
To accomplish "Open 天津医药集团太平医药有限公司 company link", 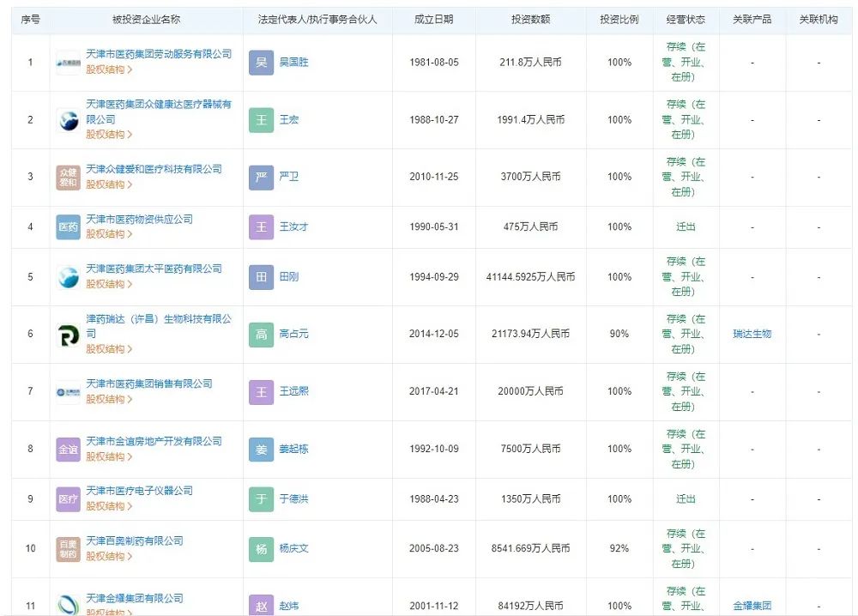I will coord(154,269).
